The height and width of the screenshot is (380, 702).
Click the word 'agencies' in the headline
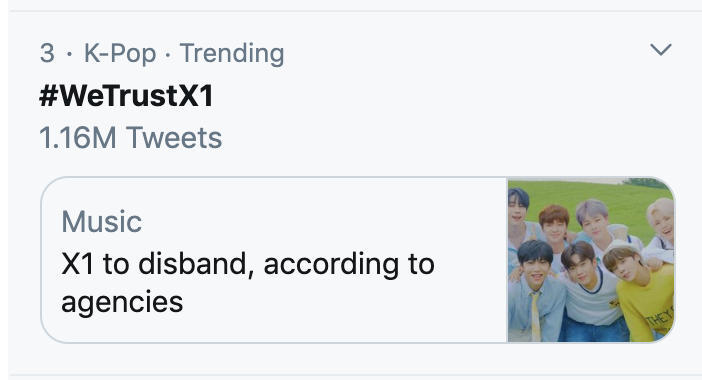point(122,302)
